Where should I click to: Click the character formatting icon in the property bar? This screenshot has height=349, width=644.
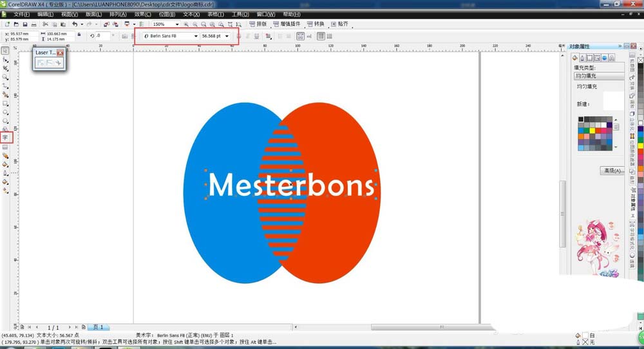pos(300,36)
